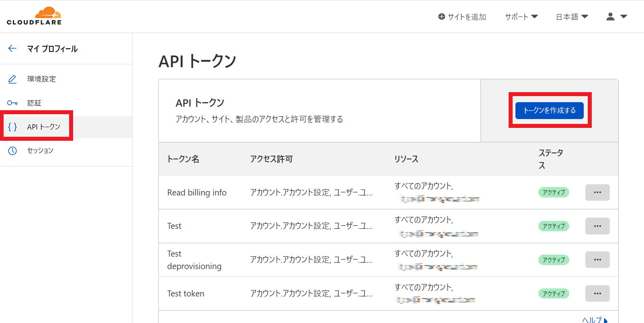Select the API トークン sidebar item
This screenshot has width=644, height=323.
point(66,127)
